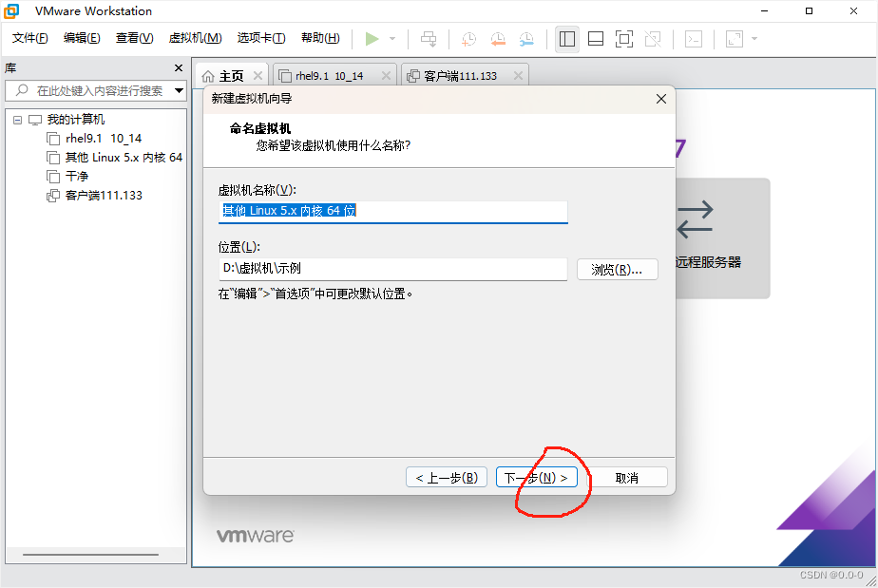
Task: Click Send Ctrl+Alt+Del toolbar icon
Action: pyautogui.click(x=429, y=39)
